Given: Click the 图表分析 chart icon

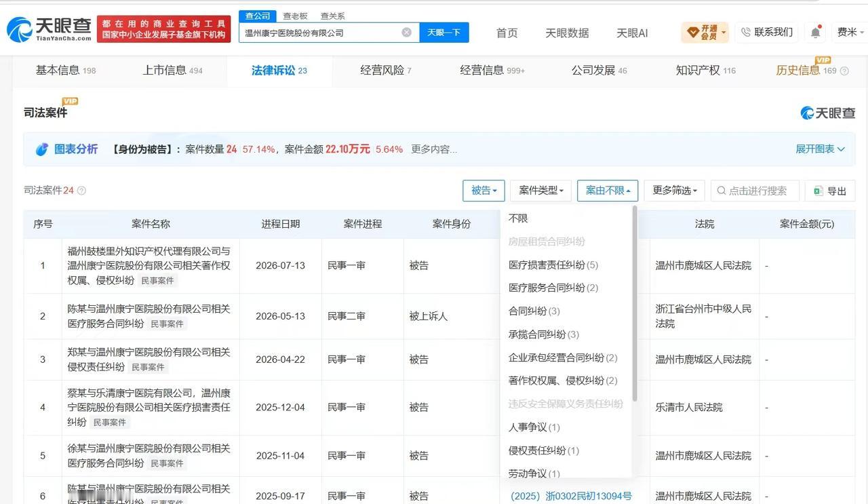Looking at the screenshot, I should (x=42, y=149).
